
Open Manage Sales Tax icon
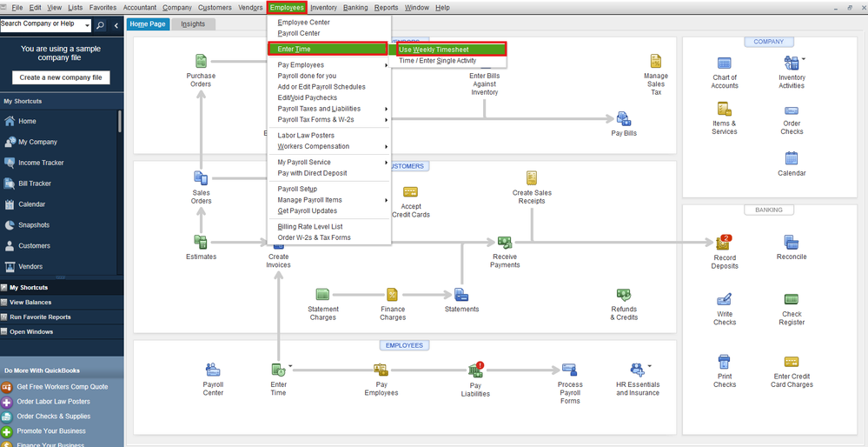[x=656, y=62]
